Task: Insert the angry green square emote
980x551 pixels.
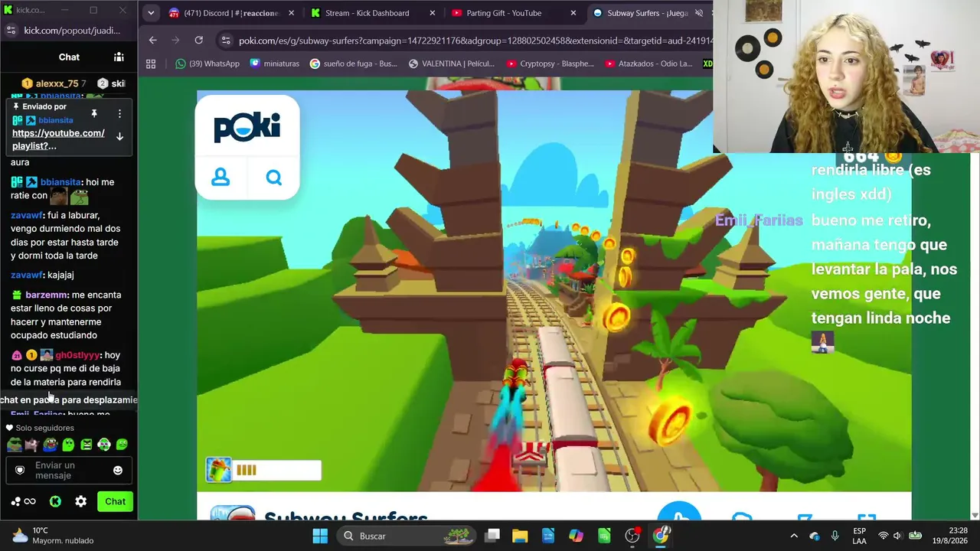Action: pos(87,444)
